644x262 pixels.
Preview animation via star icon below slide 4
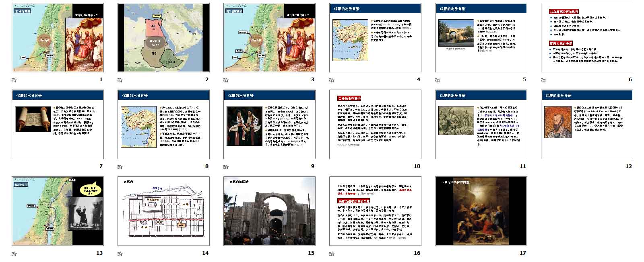[332, 80]
